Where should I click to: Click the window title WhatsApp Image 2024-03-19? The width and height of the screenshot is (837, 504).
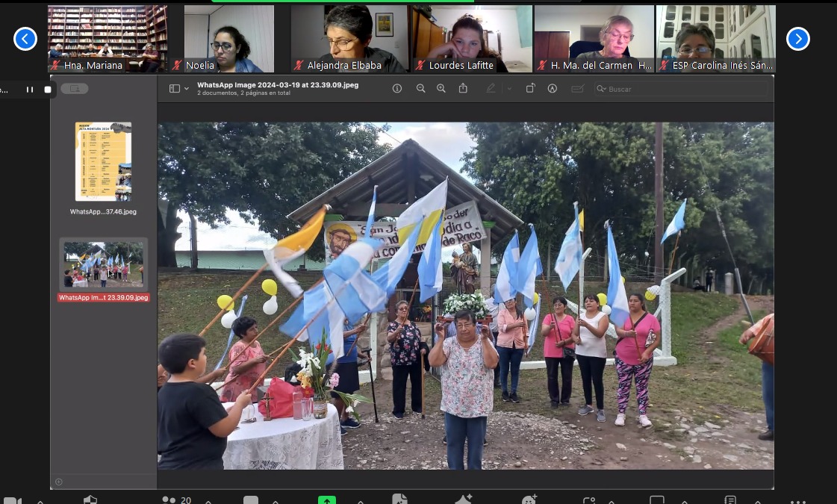pyautogui.click(x=278, y=85)
